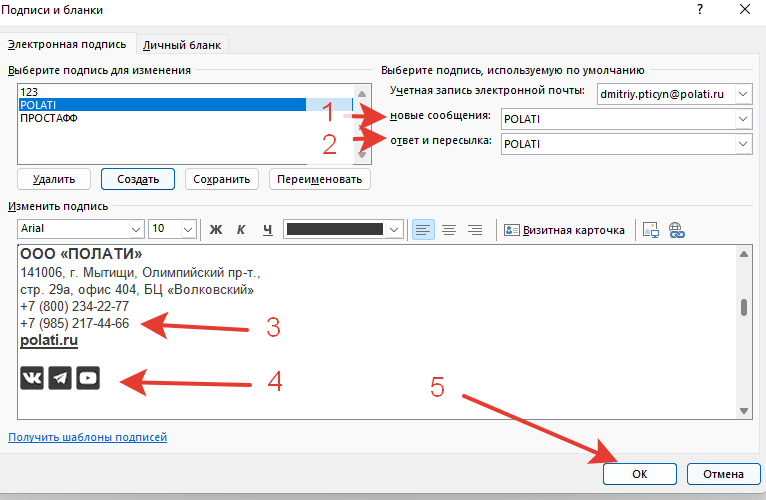Click the dark font color swatch

[335, 229]
